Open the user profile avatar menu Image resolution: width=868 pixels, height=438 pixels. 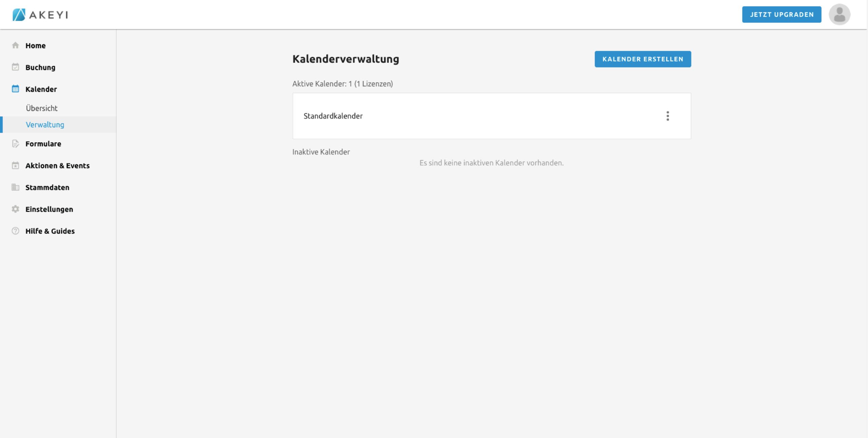839,15
